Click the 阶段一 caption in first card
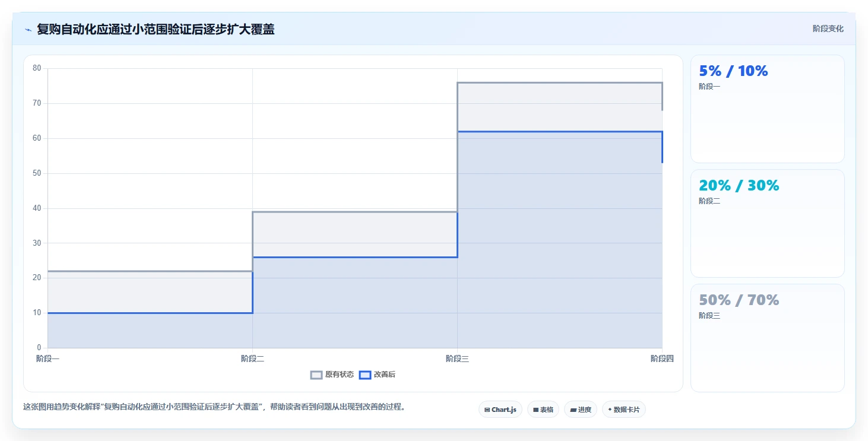 [709, 87]
